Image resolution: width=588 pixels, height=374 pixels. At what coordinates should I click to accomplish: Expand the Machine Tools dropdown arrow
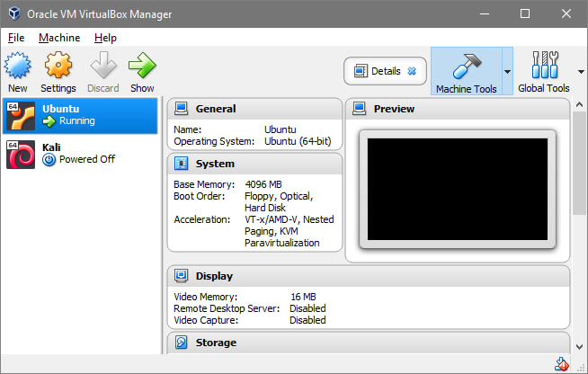[x=507, y=71]
